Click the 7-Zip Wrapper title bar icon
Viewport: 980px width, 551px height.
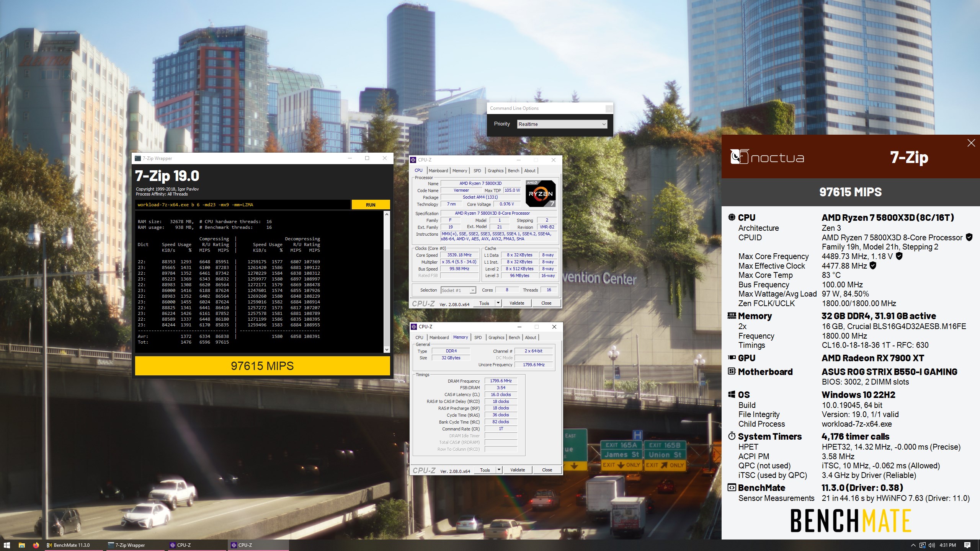[x=138, y=158]
